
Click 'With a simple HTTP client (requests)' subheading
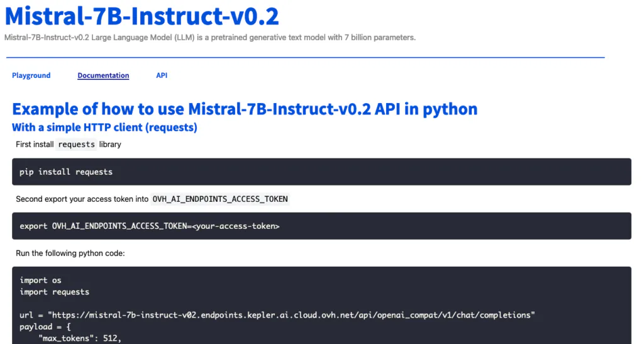[x=104, y=127]
